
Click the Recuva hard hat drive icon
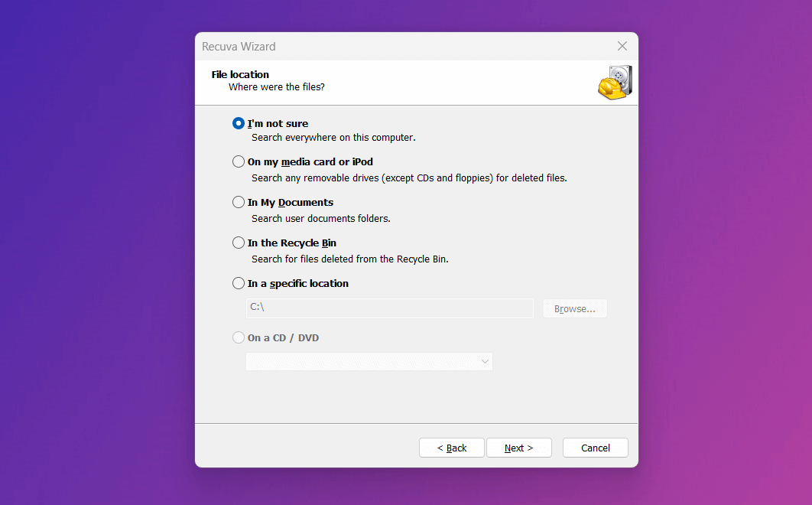(615, 83)
